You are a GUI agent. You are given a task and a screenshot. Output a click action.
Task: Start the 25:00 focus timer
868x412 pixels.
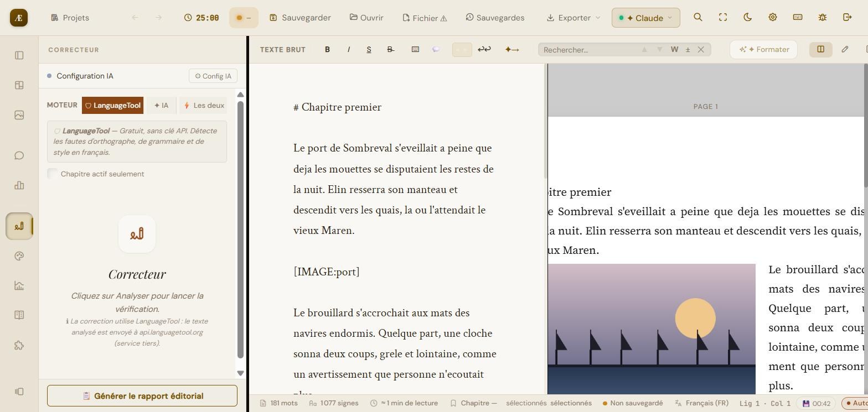coord(201,18)
